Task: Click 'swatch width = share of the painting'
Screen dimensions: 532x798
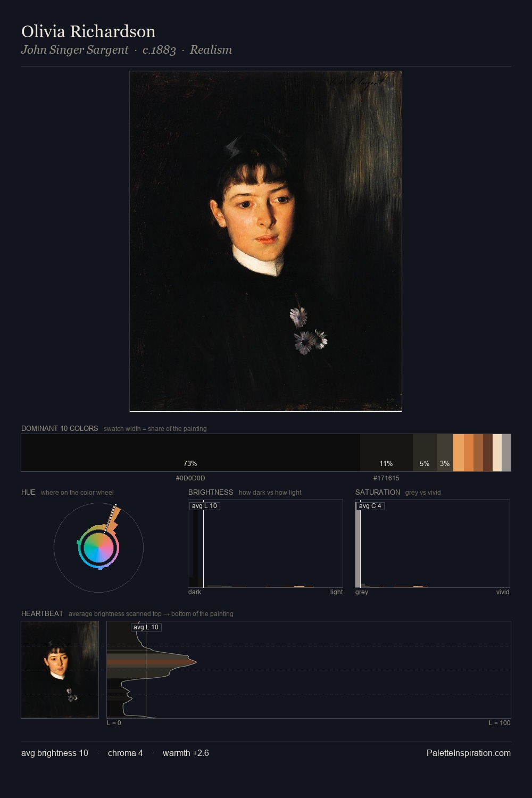Action: pyautogui.click(x=155, y=429)
